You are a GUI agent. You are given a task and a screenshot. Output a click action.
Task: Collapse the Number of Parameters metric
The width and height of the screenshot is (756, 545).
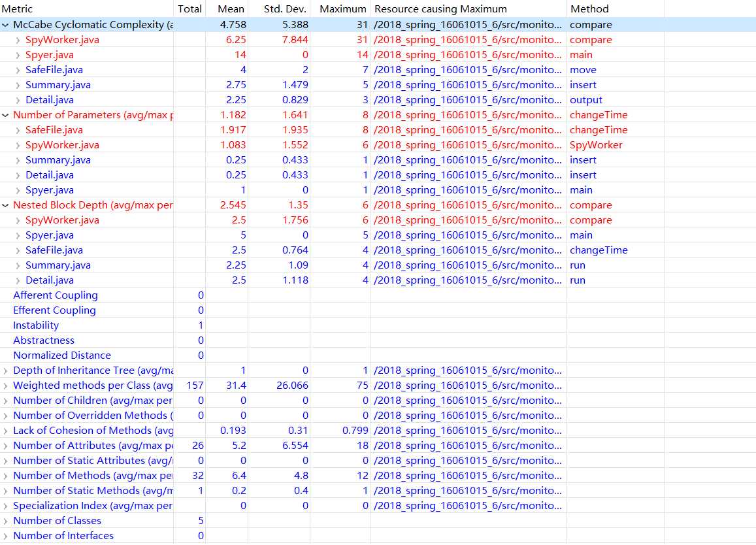pos(6,115)
